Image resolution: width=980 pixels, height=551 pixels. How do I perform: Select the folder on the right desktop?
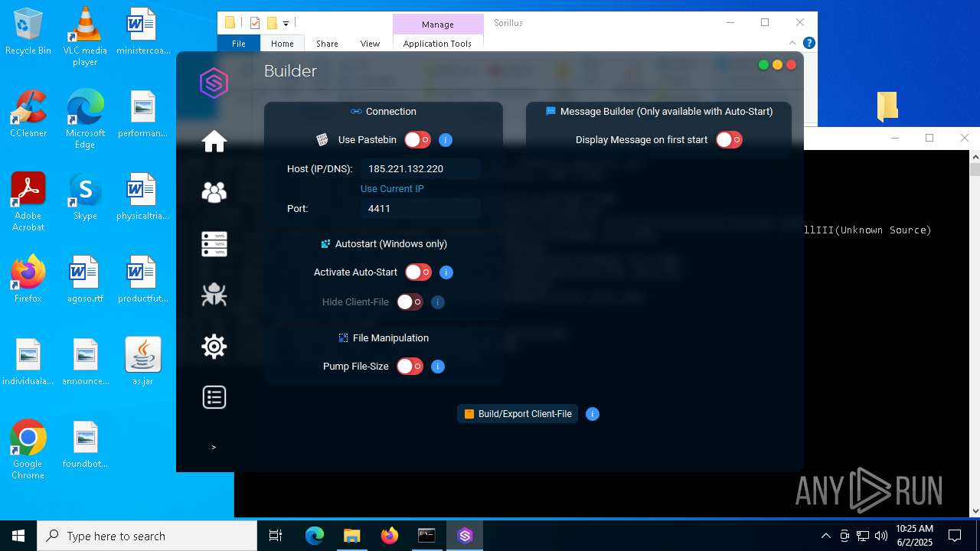[x=887, y=106]
